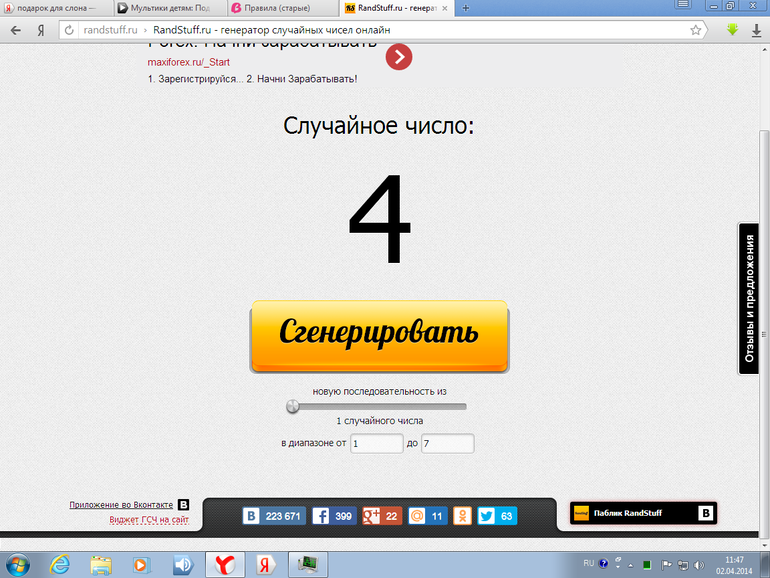Switch to the 'Правила (старые)' tab
This screenshot has width=770, height=578.
(283, 8)
